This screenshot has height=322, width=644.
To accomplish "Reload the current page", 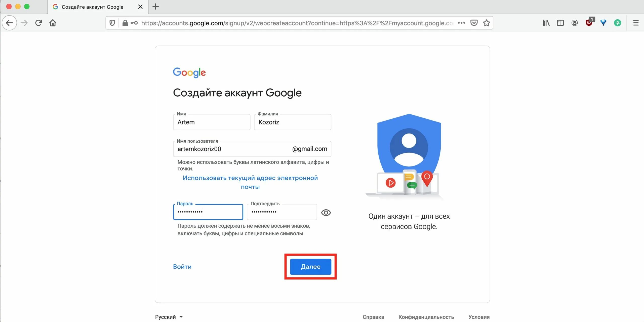I will pyautogui.click(x=38, y=23).
